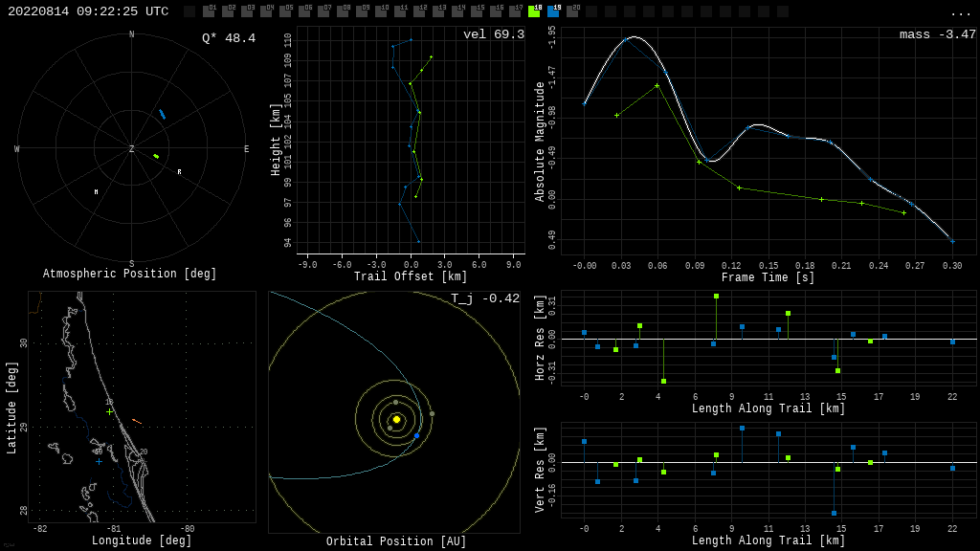Click the R marker in atmospheric plot
980x551 pixels.
[179, 172]
